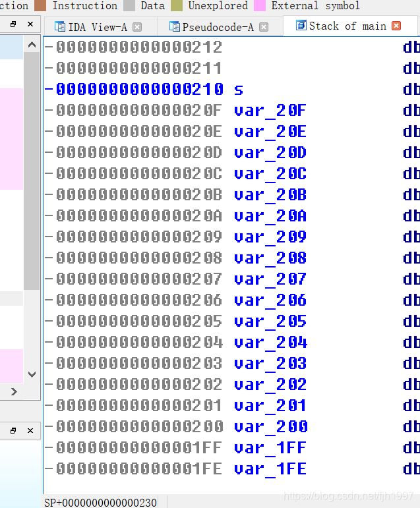420x508 pixels.
Task: Select variable var_208
Action: tap(270, 258)
